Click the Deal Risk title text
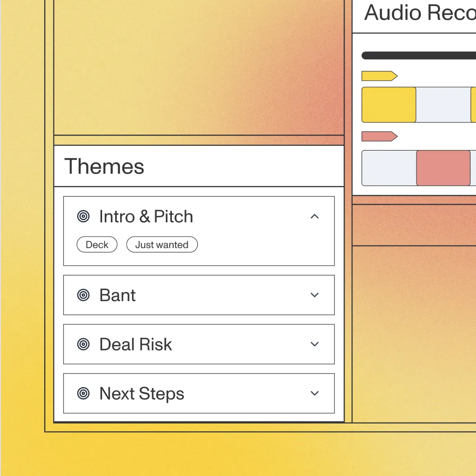 [136, 344]
